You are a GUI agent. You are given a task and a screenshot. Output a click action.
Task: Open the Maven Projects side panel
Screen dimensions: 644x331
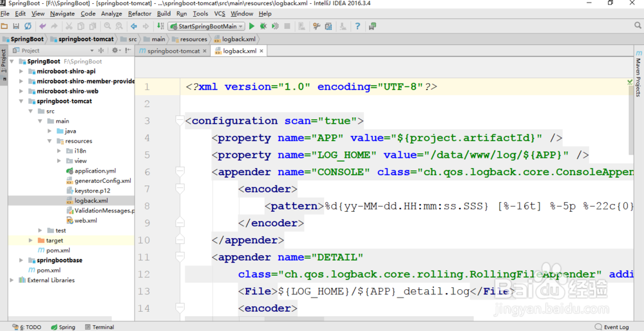[x=639, y=74]
